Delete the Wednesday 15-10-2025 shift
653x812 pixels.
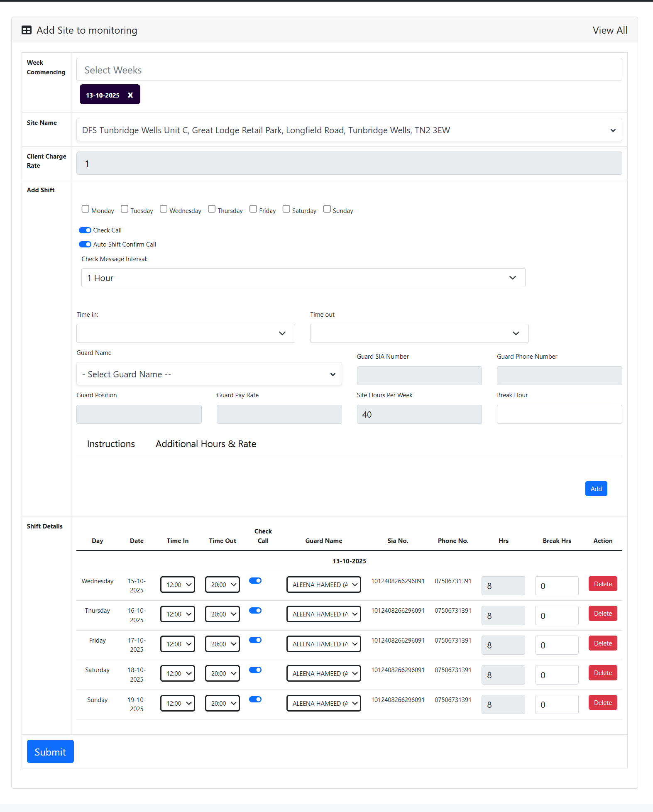click(602, 584)
